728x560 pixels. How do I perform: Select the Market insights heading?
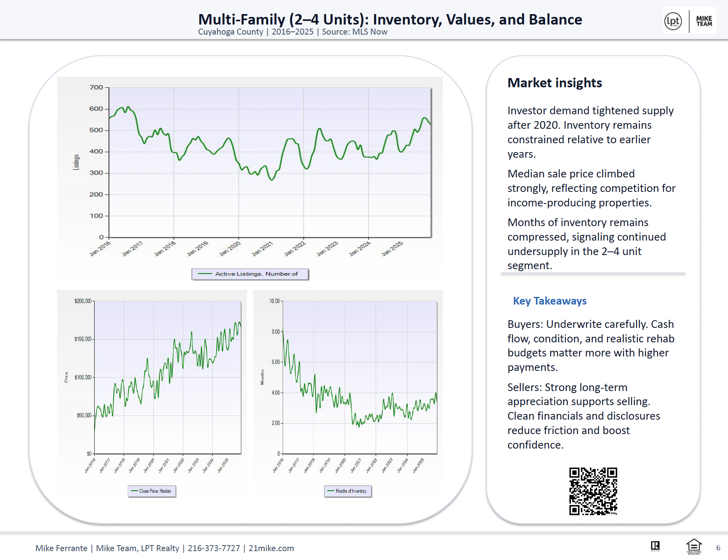point(554,83)
